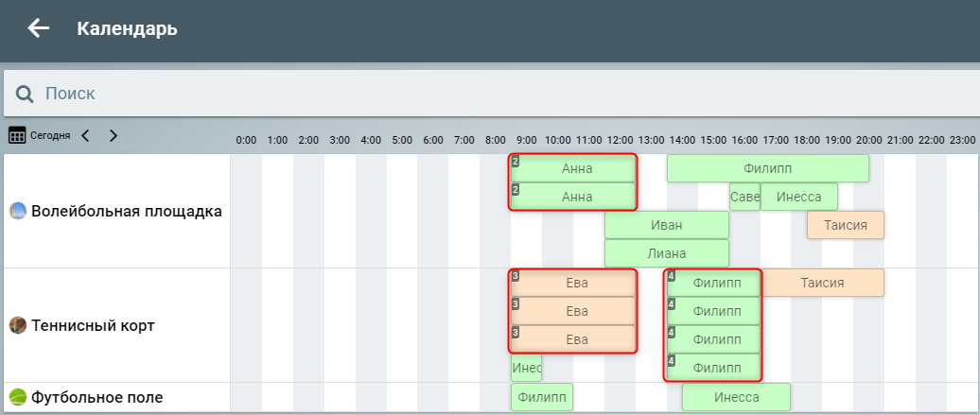This screenshot has width=980, height=415.
Task: Select Лиана's volleyball court booking
Action: click(667, 253)
